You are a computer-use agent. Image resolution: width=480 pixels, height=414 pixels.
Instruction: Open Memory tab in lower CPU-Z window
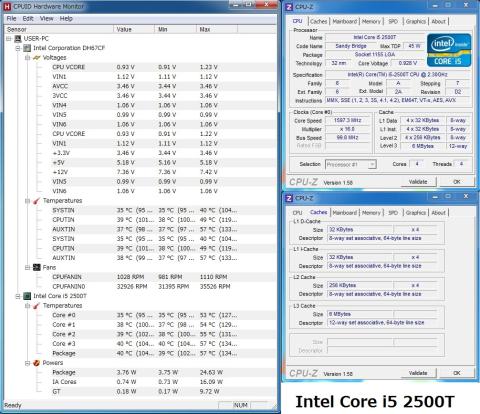click(x=371, y=213)
